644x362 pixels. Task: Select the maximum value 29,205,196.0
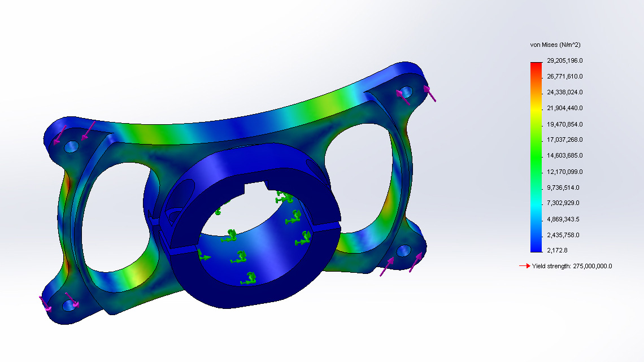tap(565, 60)
